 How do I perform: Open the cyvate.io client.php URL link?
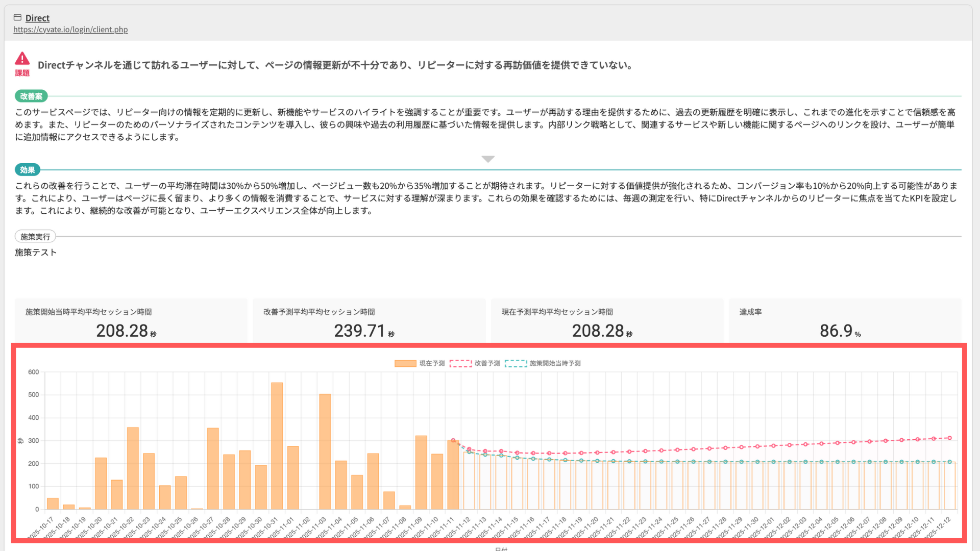coord(70,30)
